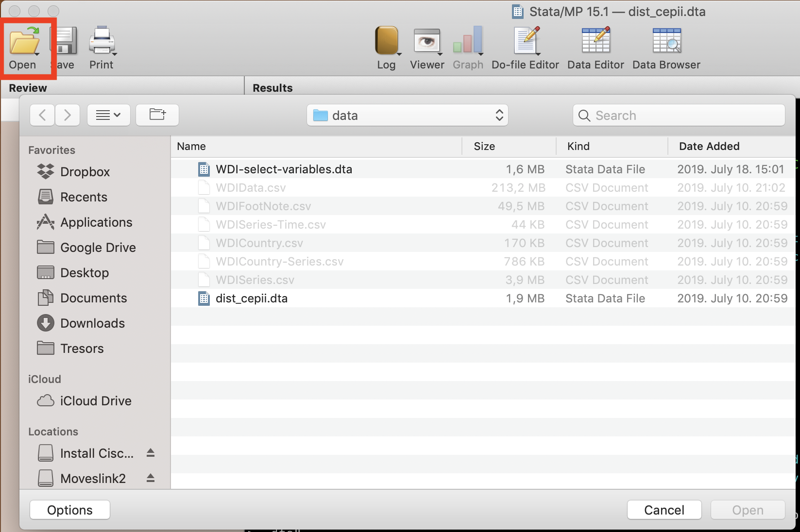This screenshot has height=532, width=800.
Task: Sort files by Date Added column
Action: (732, 147)
